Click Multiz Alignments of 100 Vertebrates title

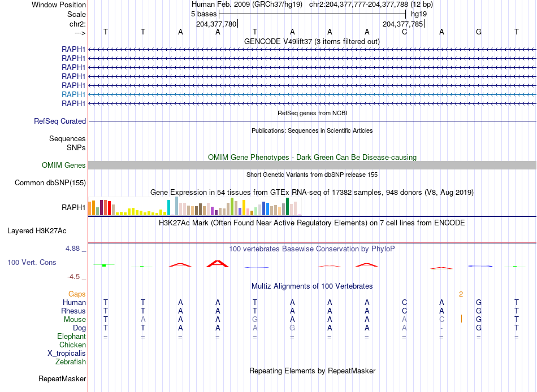[x=312, y=286]
